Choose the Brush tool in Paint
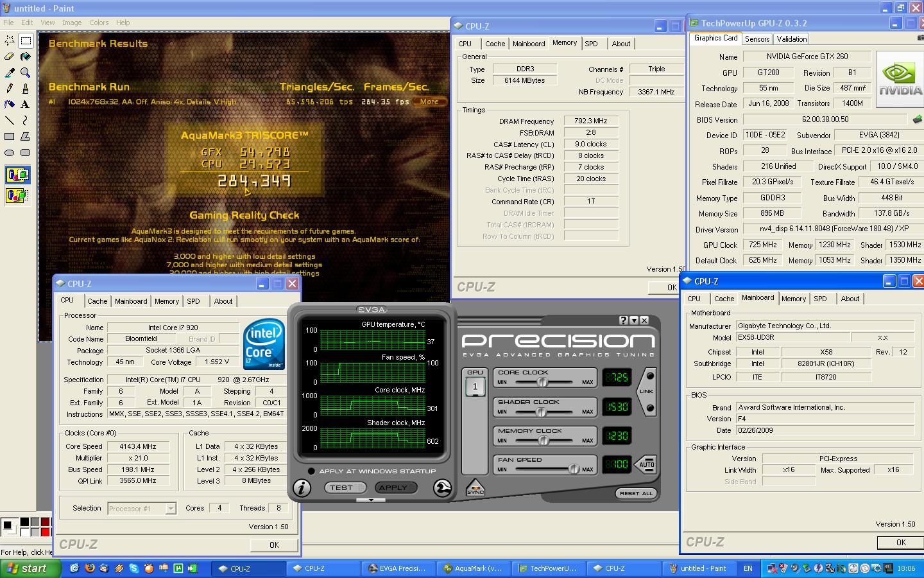The width and height of the screenshot is (924, 578). (x=26, y=88)
